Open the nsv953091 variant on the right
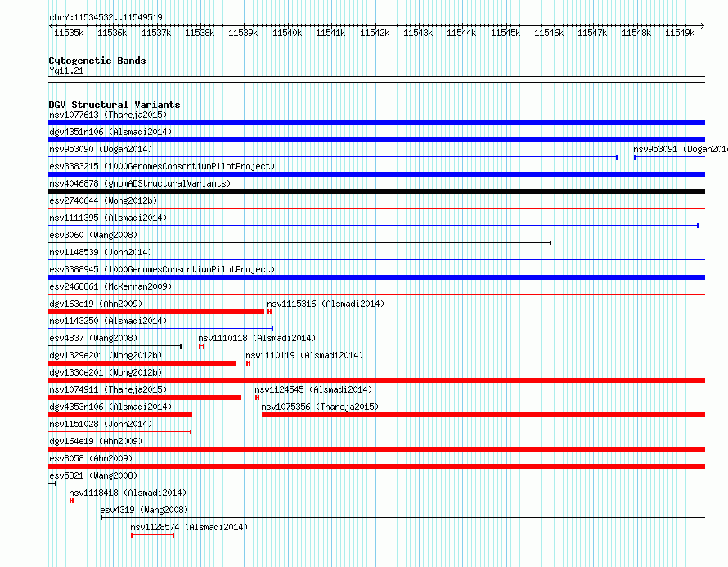 [x=681, y=149]
